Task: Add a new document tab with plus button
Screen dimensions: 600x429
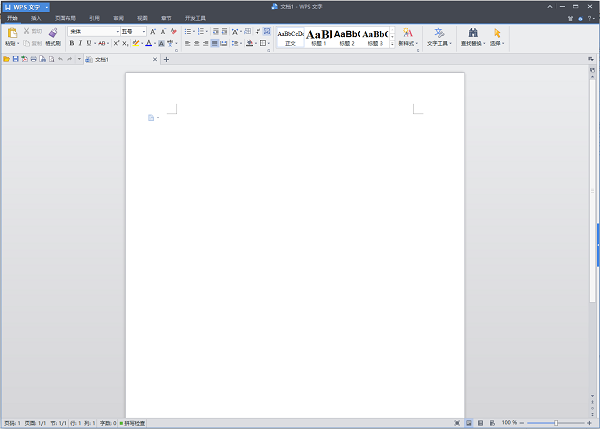Action: [x=166, y=60]
